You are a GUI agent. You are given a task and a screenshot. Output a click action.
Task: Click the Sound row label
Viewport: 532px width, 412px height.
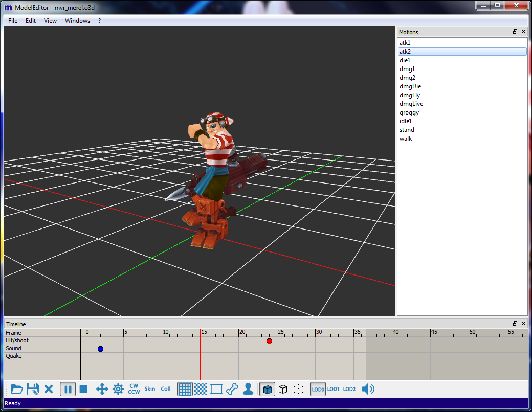click(13, 348)
